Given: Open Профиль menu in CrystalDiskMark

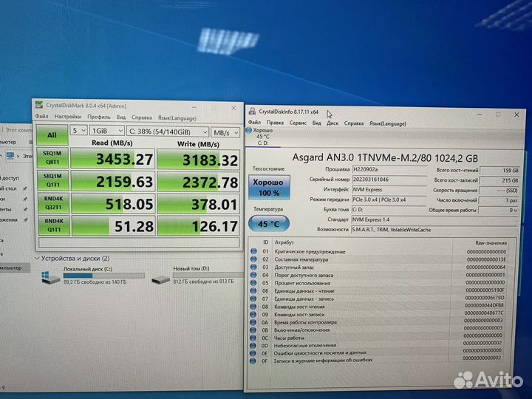Looking at the screenshot, I should coord(99,117).
